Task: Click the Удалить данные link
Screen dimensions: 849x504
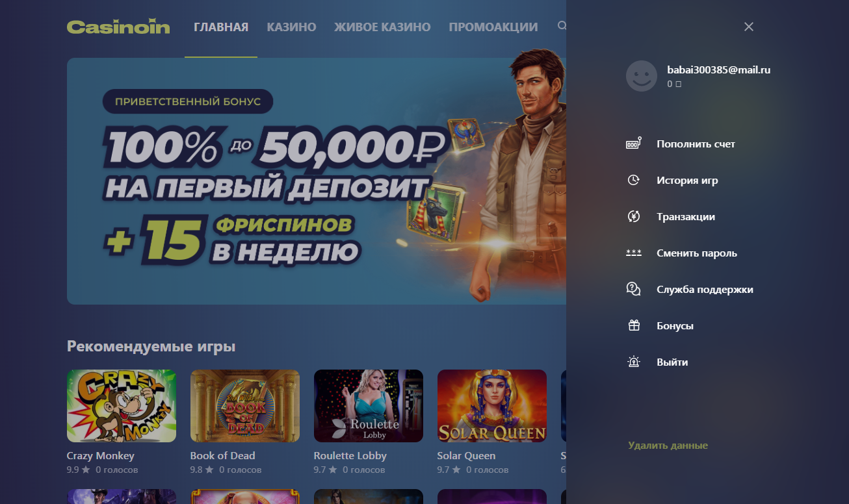Action: click(668, 446)
